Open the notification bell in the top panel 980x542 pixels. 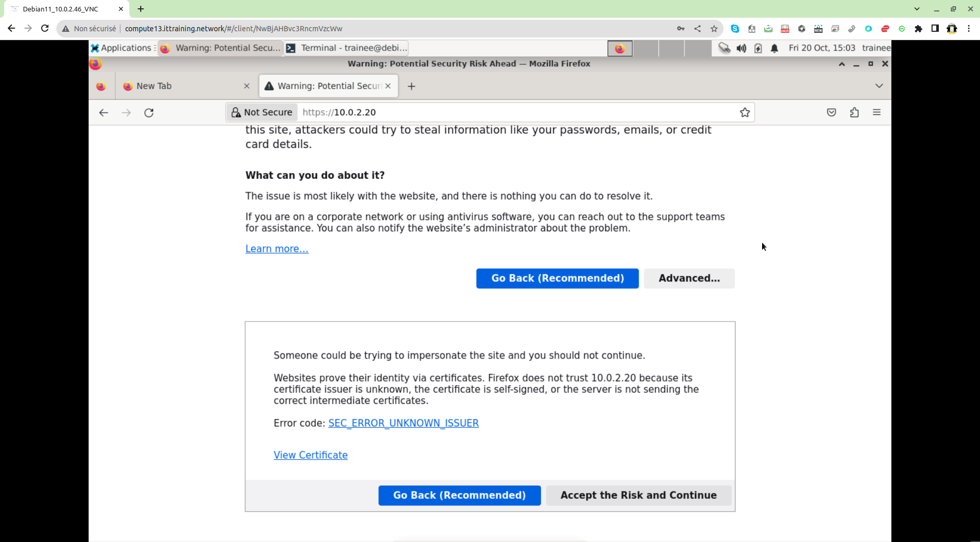coord(775,48)
